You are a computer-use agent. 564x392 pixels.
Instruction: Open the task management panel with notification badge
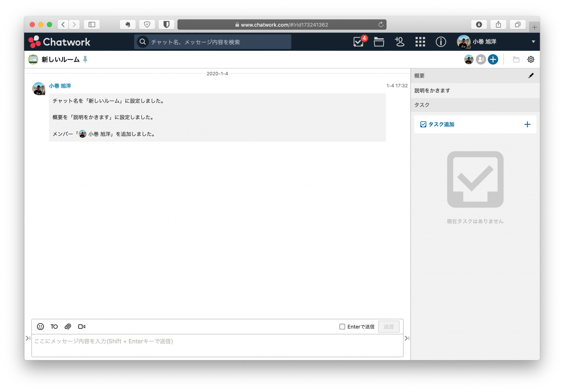coord(358,42)
